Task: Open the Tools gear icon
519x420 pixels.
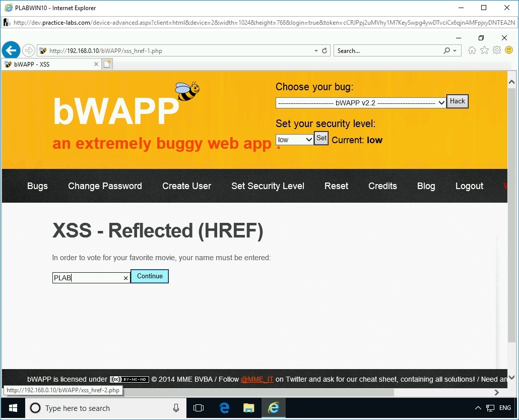Action: tap(496, 50)
